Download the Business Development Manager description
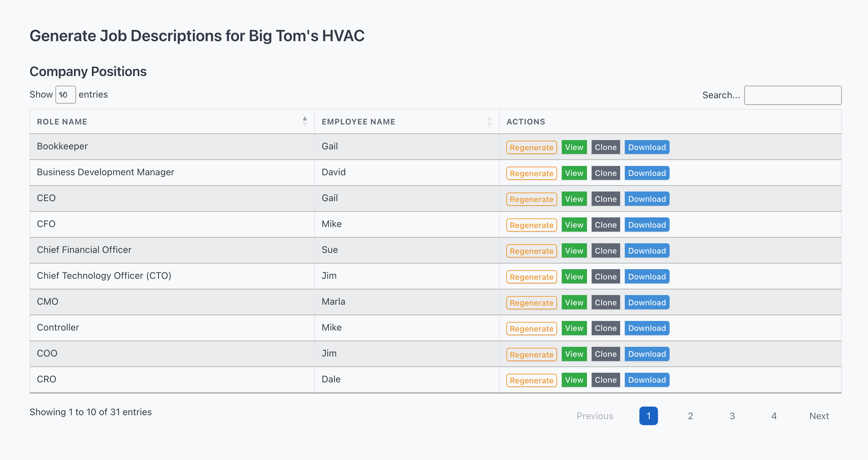Viewport: 868px width, 460px height. click(647, 173)
